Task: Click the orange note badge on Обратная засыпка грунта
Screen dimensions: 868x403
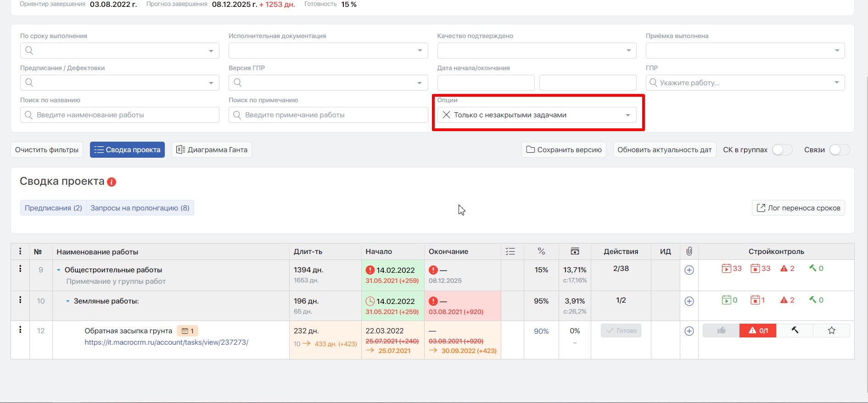Action: tap(188, 331)
